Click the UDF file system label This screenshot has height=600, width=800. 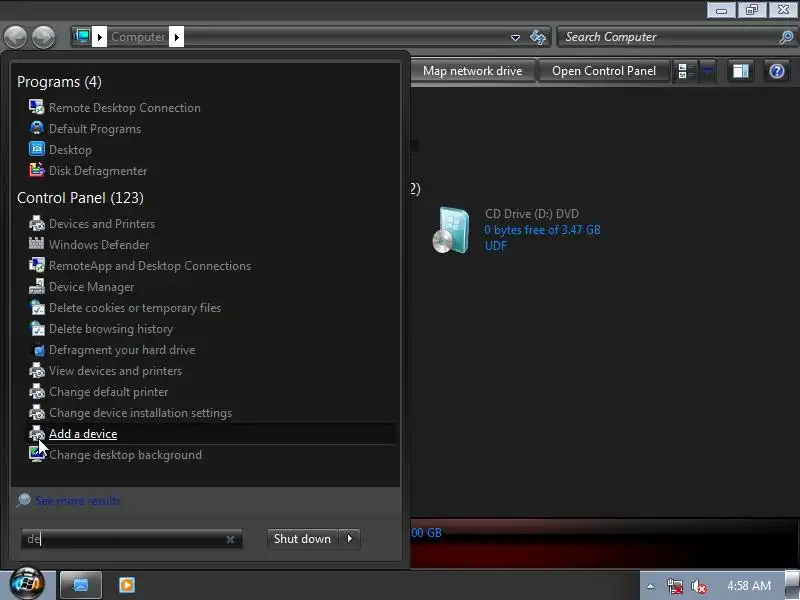[x=495, y=246]
